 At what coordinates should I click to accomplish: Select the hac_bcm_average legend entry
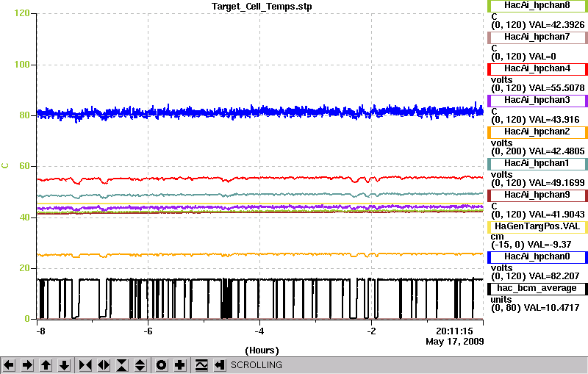tap(537, 289)
